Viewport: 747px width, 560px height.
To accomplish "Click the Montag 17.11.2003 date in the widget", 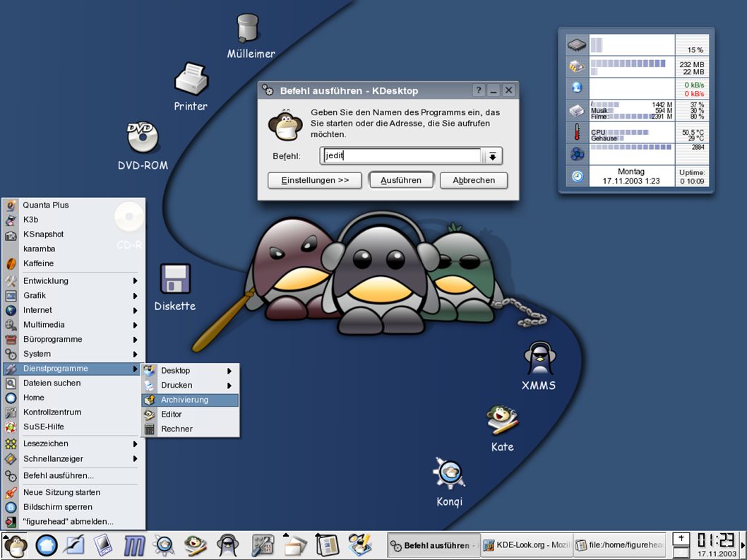I will 631,177.
